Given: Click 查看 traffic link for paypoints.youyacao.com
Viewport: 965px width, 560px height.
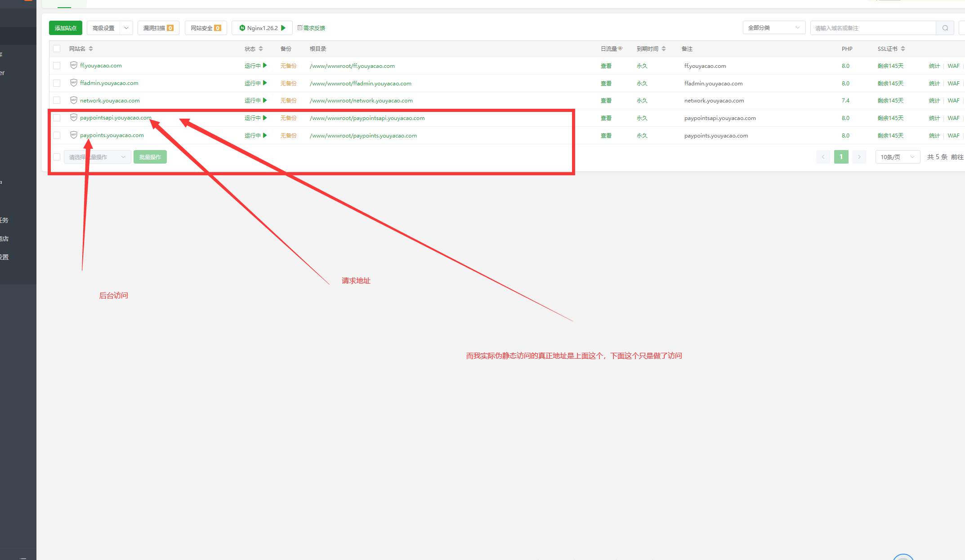Looking at the screenshot, I should (x=606, y=135).
